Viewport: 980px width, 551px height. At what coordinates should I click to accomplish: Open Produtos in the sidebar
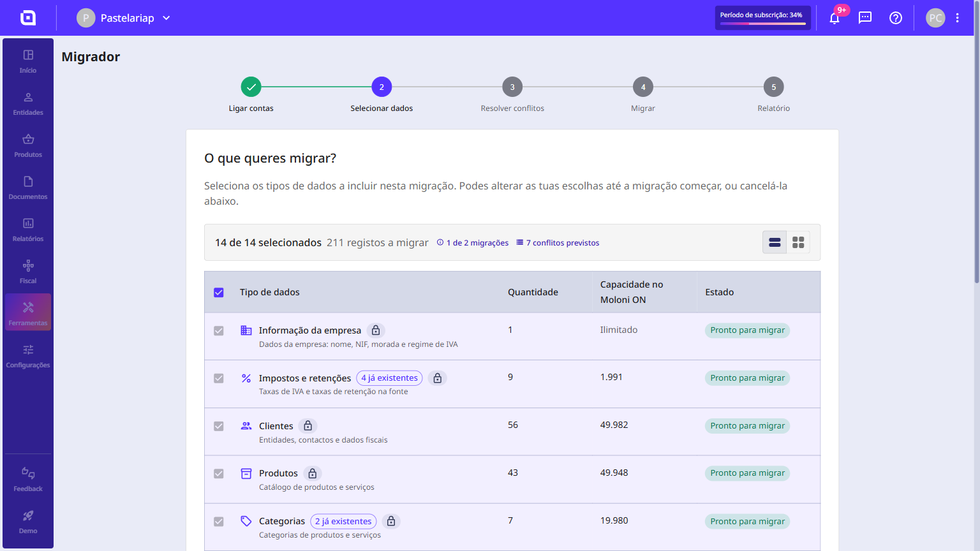click(28, 145)
